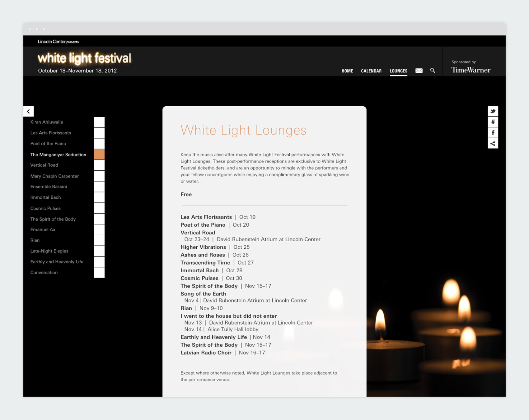Select Kiran Ahluwalia in the sidebar
Screen dimensions: 529x420
[47, 122]
